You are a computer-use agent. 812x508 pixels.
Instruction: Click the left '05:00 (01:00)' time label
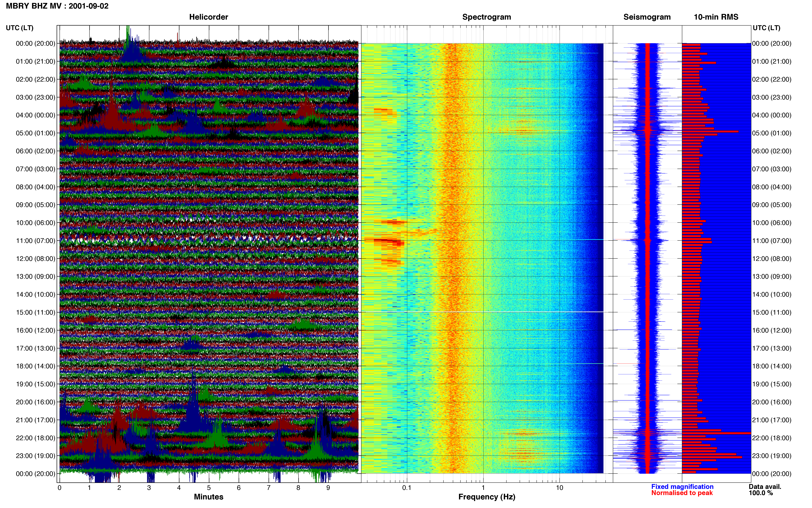[36, 133]
